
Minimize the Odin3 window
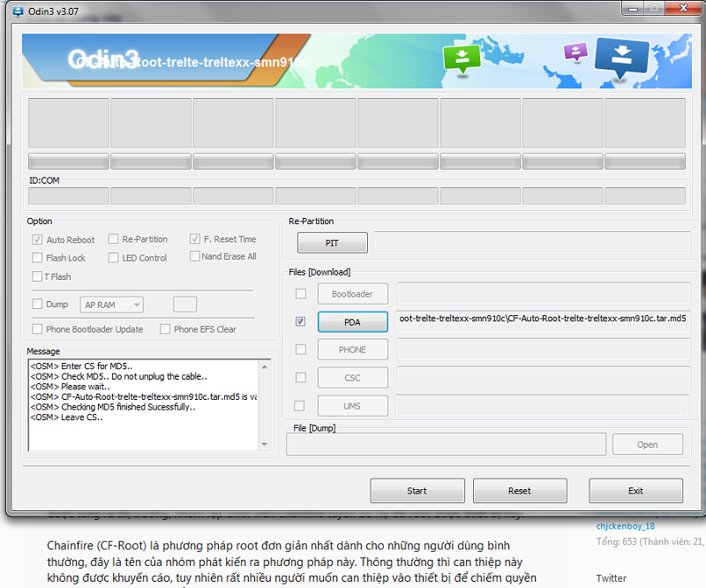tap(633, 9)
